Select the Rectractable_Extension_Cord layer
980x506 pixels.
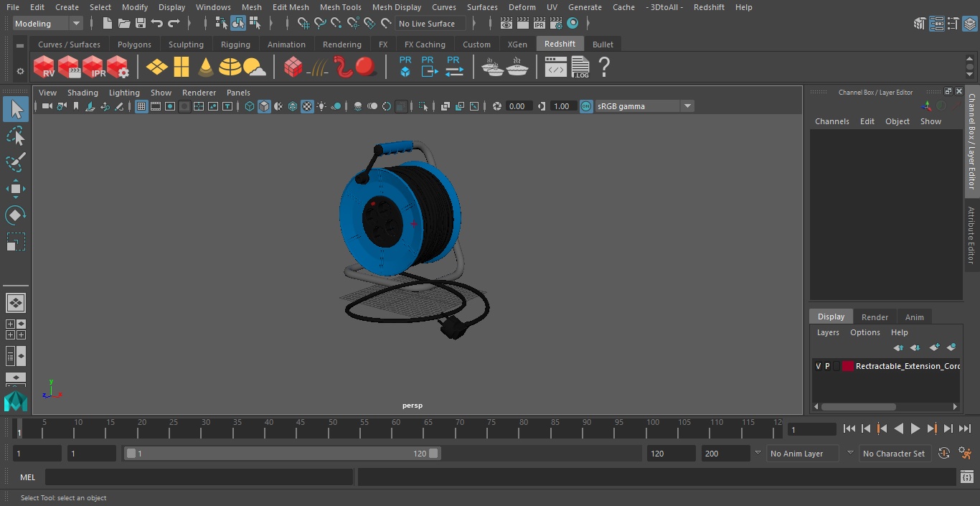(x=907, y=366)
